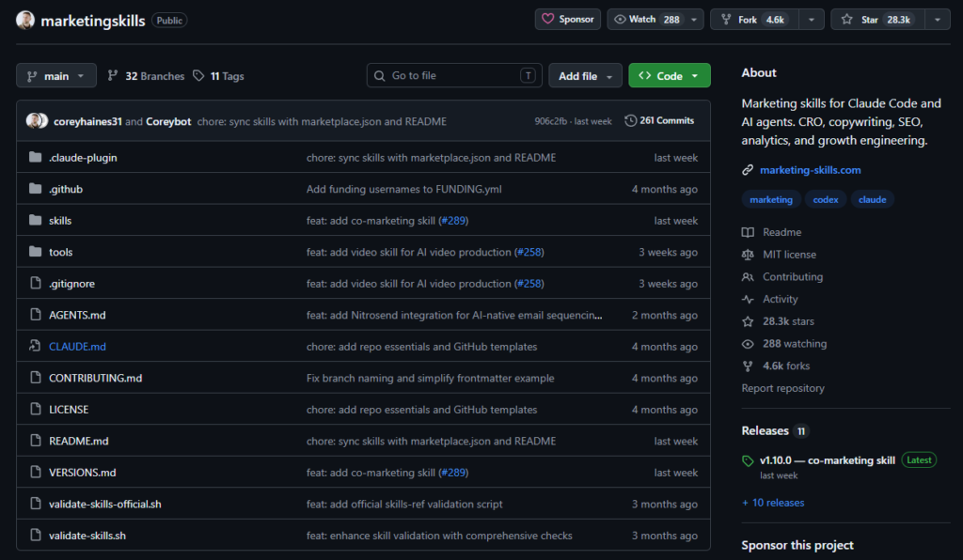Open the Star lists dropdown arrow
This screenshot has width=963, height=560.
938,20
